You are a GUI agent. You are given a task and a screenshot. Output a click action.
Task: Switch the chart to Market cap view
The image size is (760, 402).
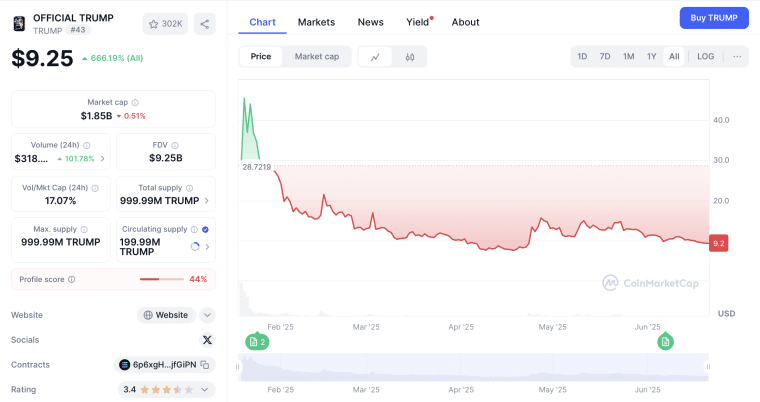316,57
